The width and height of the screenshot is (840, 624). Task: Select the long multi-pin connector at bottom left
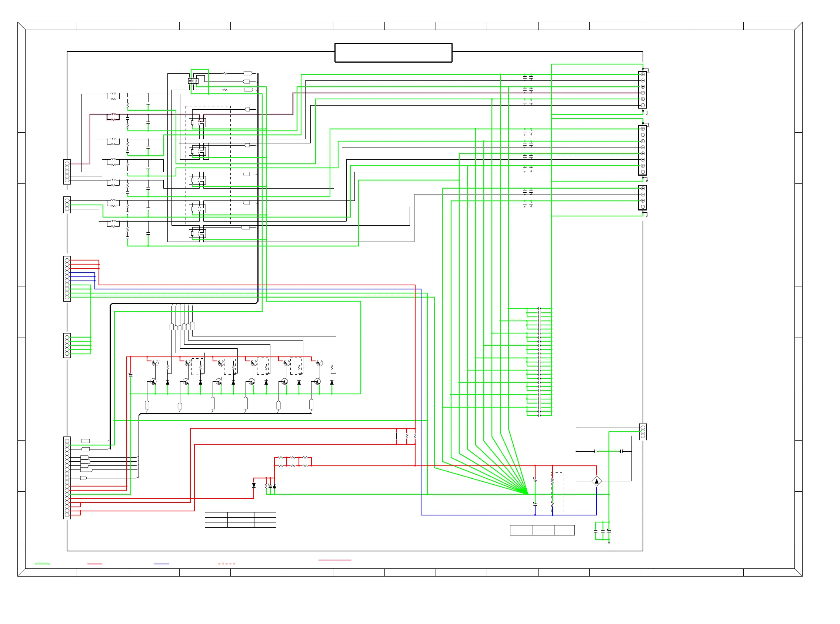tap(67, 478)
